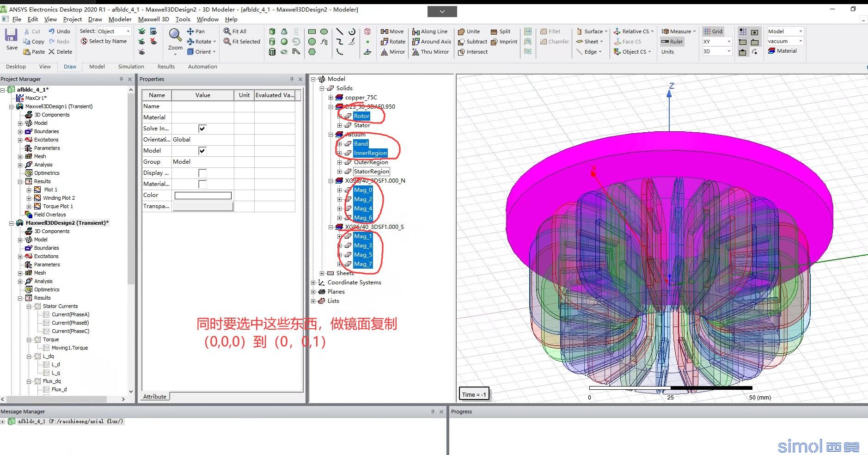Click Intersect boolean operation
The height and width of the screenshot is (455, 868).
[x=472, y=52]
